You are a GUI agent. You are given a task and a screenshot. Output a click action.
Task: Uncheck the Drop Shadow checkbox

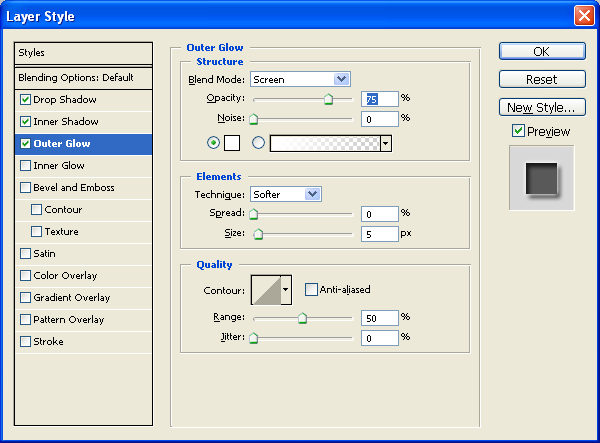pyautogui.click(x=25, y=100)
